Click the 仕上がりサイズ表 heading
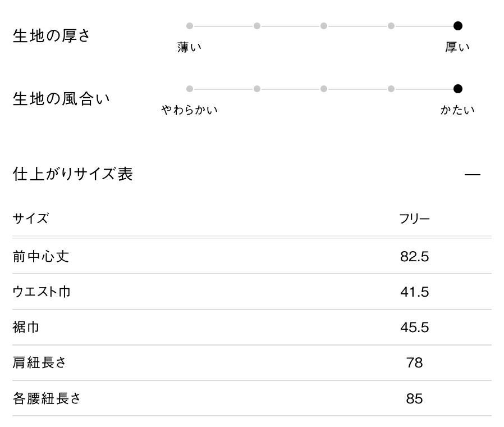The image size is (504, 427). point(72,174)
